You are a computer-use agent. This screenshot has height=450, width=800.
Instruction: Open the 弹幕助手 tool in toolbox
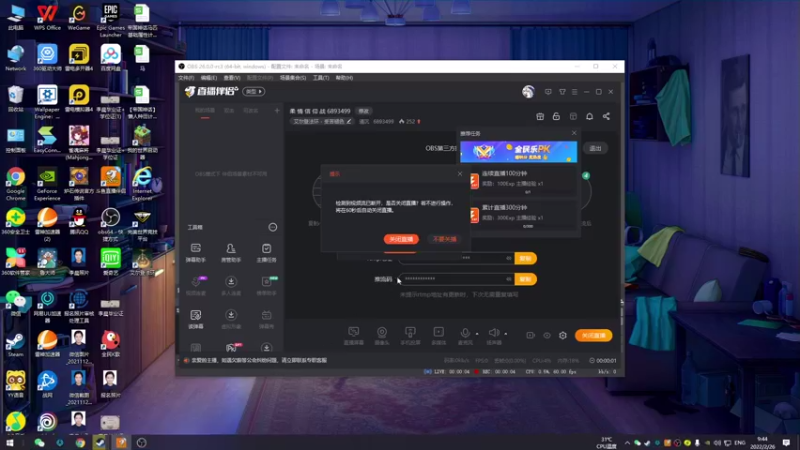[195, 253]
